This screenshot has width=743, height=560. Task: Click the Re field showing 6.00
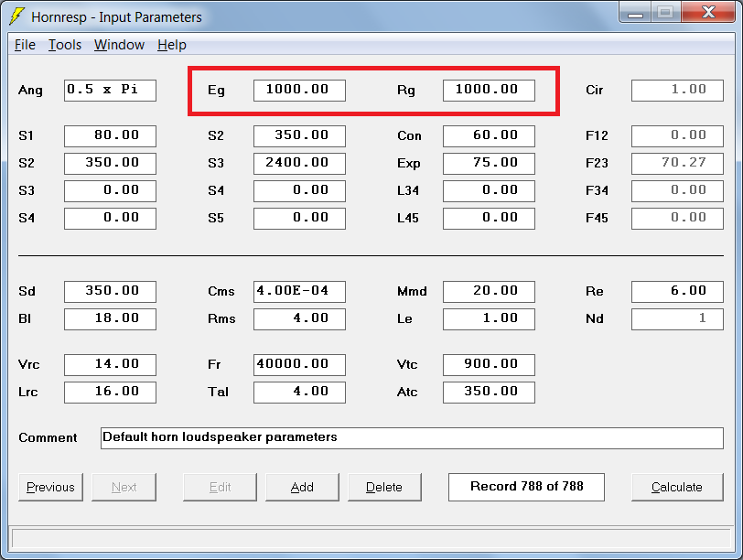[677, 292]
